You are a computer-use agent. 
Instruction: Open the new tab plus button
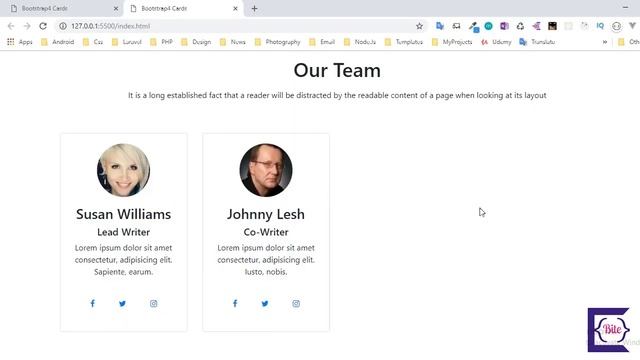254,9
